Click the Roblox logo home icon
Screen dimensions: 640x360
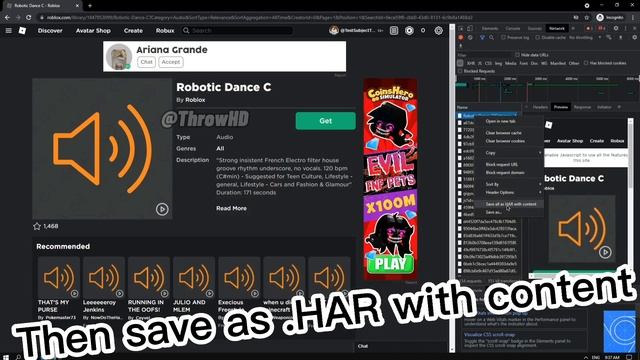(x=22, y=31)
